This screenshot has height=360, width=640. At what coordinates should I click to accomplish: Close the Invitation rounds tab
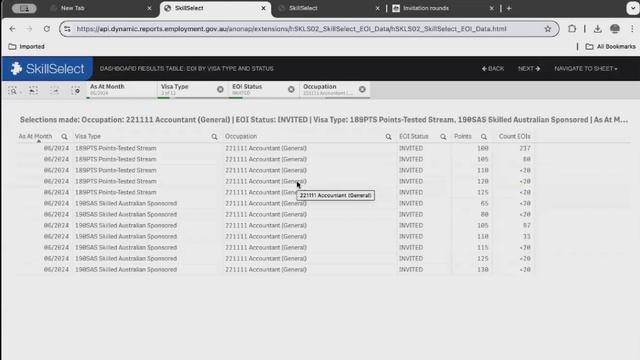coord(491,8)
